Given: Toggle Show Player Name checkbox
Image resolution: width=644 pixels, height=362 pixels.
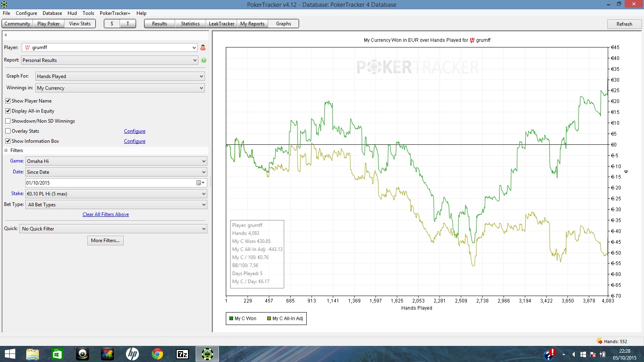Looking at the screenshot, I should [8, 101].
